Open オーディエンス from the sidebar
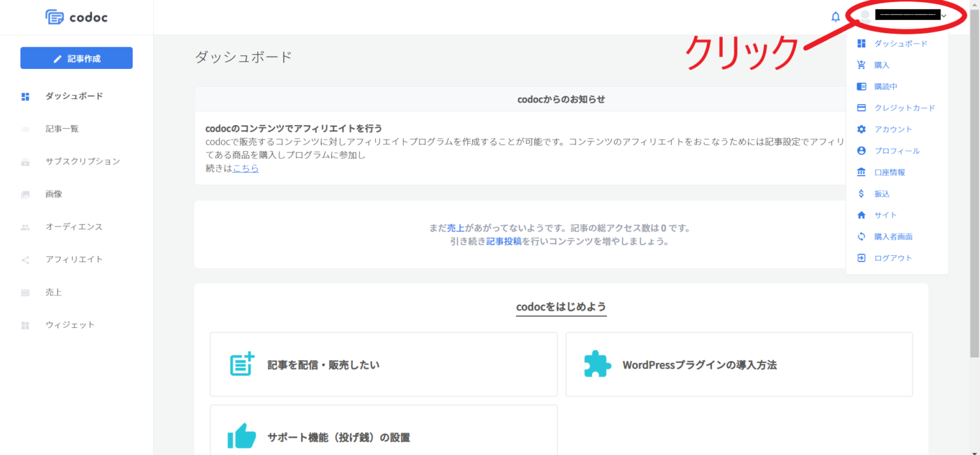This screenshot has height=455, width=980. point(73,227)
